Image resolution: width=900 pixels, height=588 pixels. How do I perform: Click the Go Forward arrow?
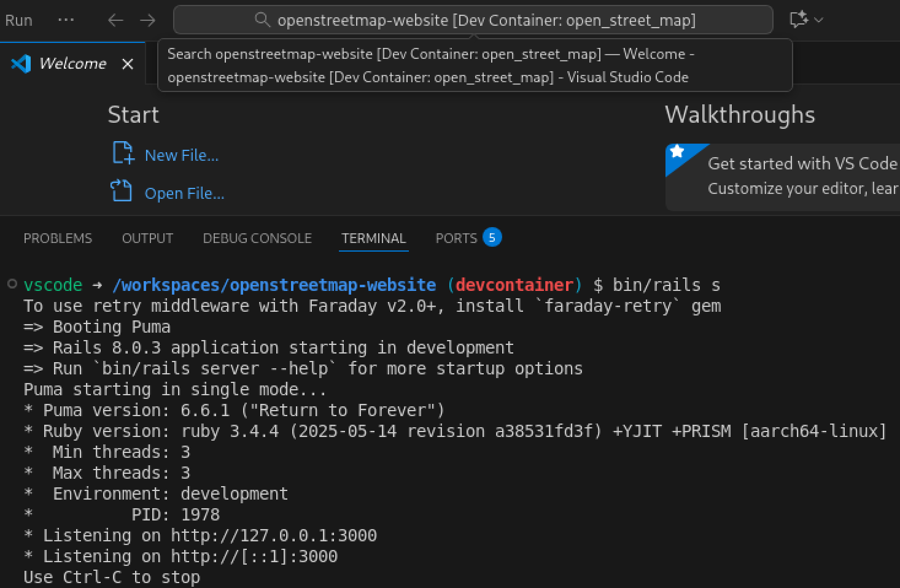click(147, 20)
